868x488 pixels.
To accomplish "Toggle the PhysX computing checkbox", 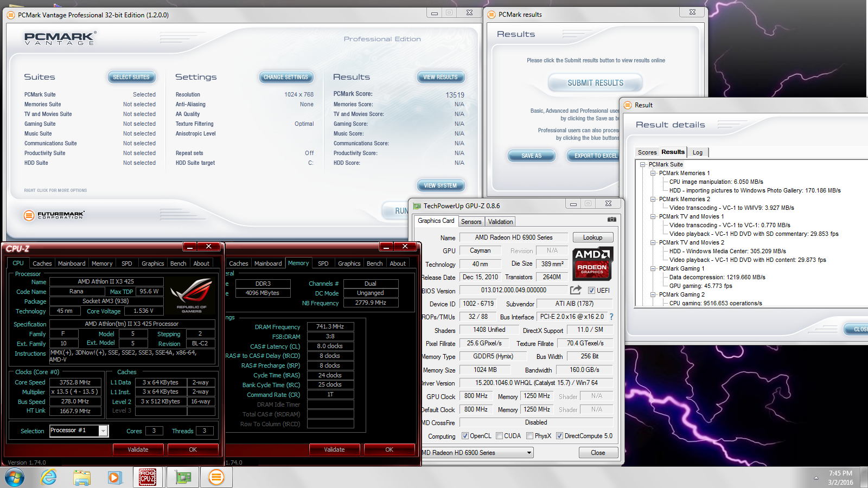I will (x=529, y=436).
